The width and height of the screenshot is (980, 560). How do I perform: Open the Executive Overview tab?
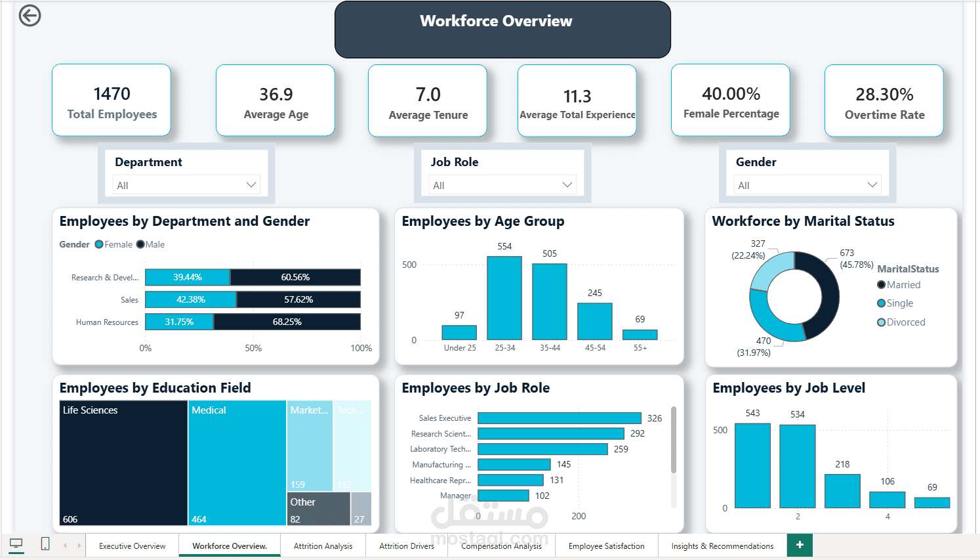tap(133, 546)
